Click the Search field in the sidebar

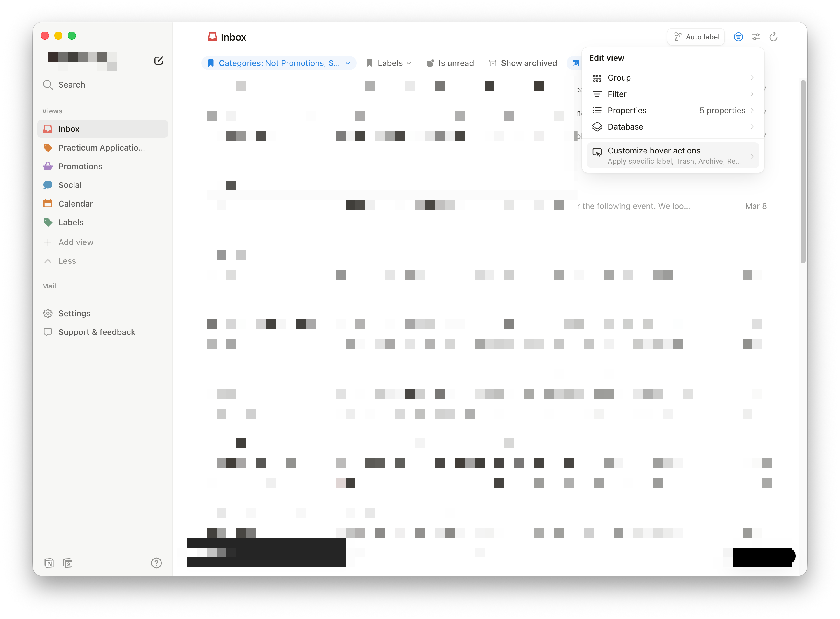(71, 85)
